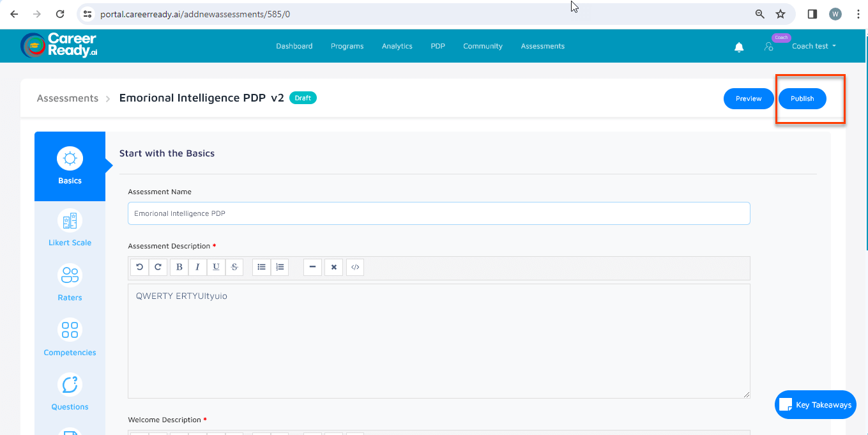The image size is (868, 435).
Task: Open the Raters sidebar icon
Action: point(70,275)
